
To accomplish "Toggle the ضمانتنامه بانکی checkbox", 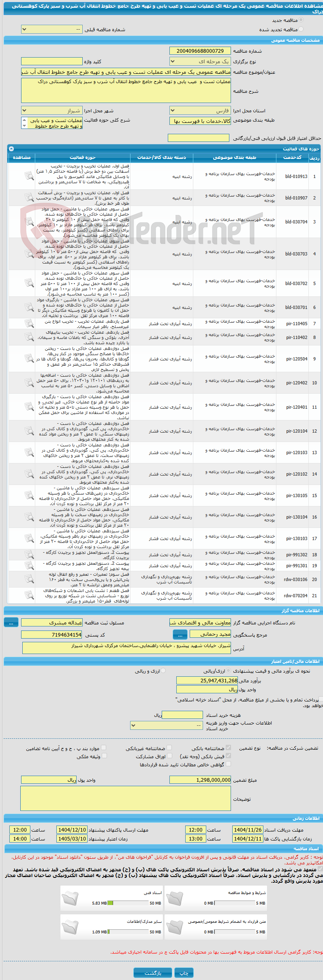I will point(228,748).
